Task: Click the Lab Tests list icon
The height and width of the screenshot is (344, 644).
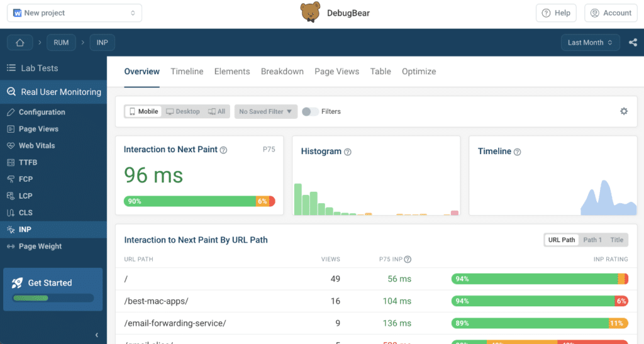Action: [x=11, y=68]
